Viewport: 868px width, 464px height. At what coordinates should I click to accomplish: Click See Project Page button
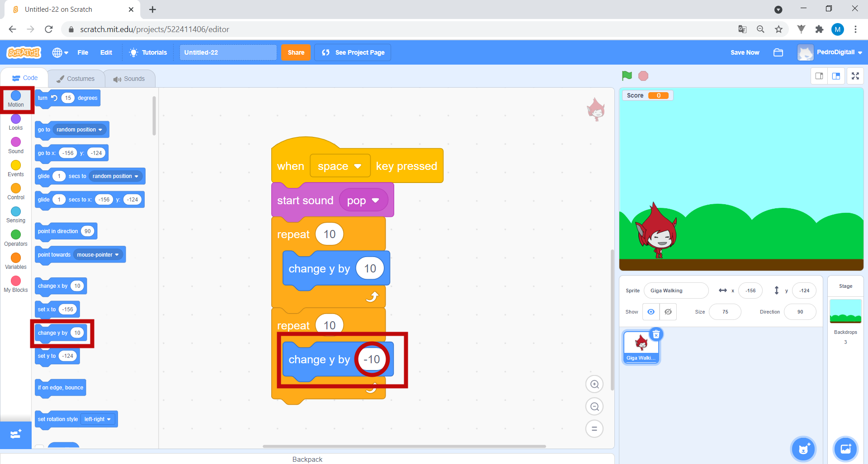pos(353,52)
